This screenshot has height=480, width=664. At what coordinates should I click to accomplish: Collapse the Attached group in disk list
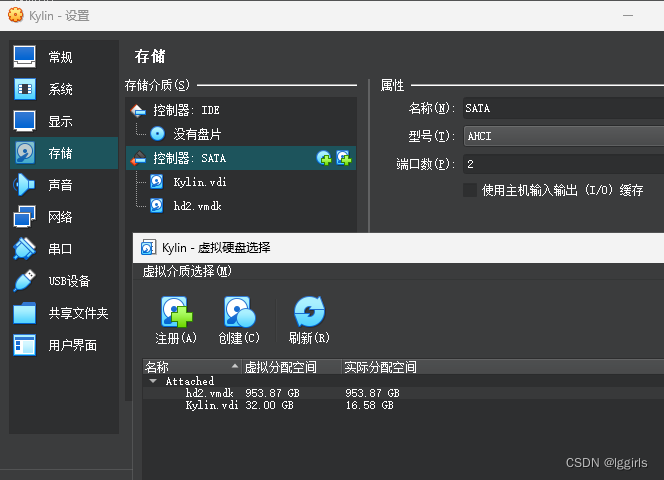(x=153, y=381)
